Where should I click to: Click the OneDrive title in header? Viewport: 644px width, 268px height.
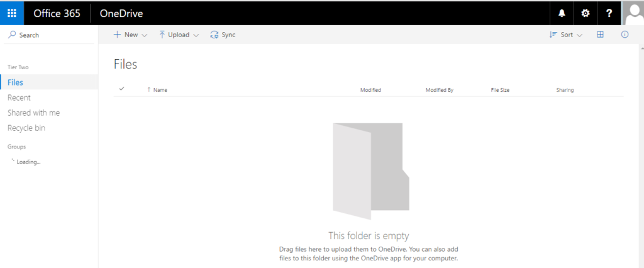(121, 13)
